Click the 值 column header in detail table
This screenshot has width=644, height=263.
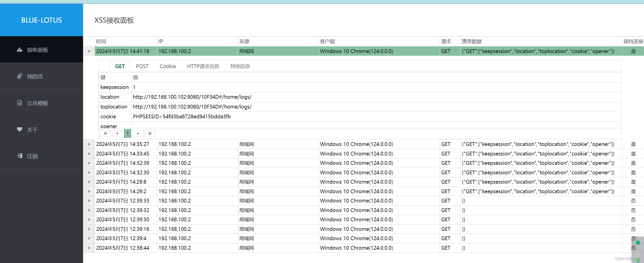pos(376,77)
